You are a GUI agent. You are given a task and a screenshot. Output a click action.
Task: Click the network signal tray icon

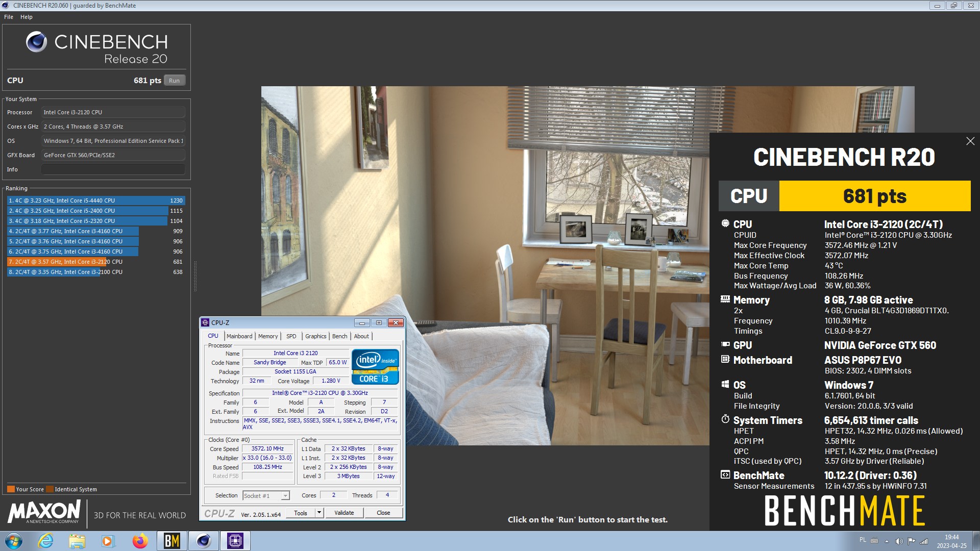(x=924, y=541)
